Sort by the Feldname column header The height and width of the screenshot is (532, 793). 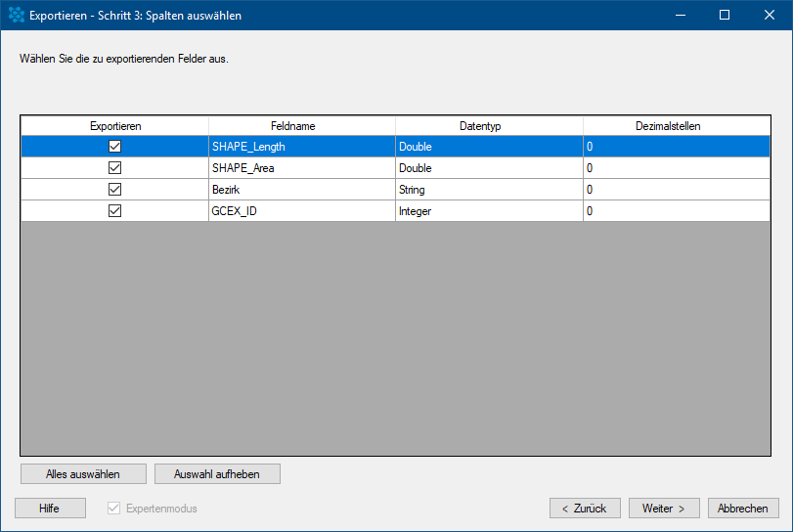pos(302,126)
